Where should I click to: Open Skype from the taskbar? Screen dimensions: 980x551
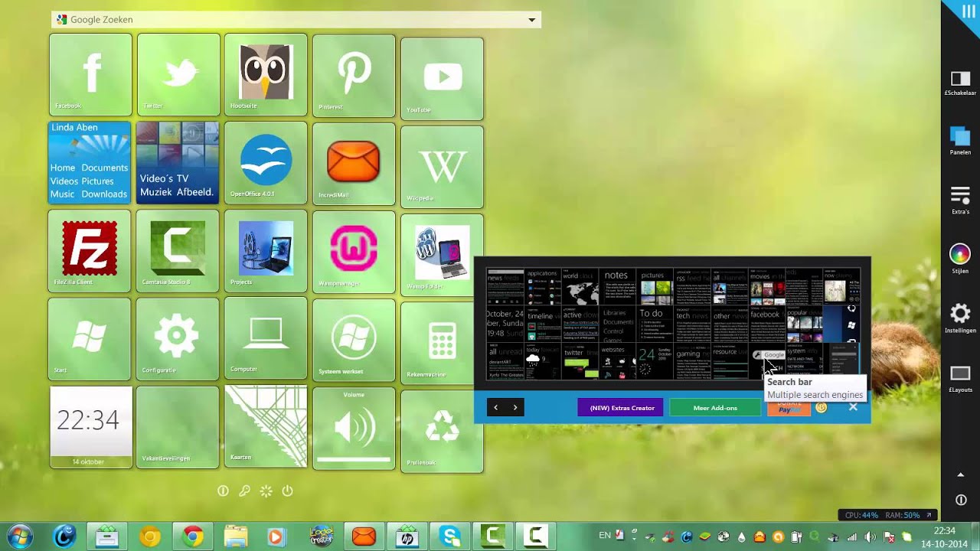[x=449, y=536]
